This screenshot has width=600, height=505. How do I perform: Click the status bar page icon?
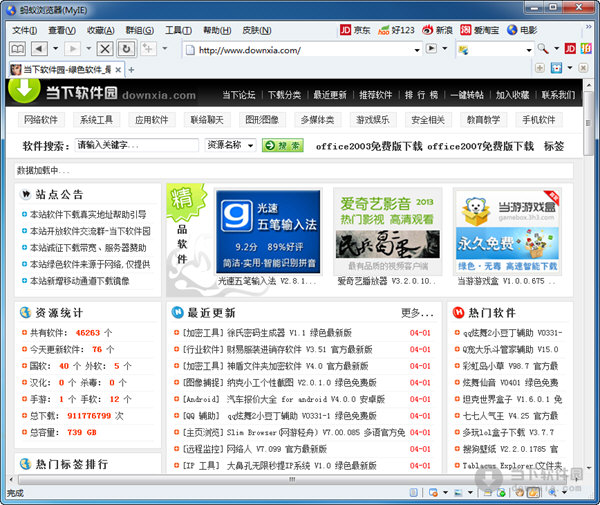[414, 492]
